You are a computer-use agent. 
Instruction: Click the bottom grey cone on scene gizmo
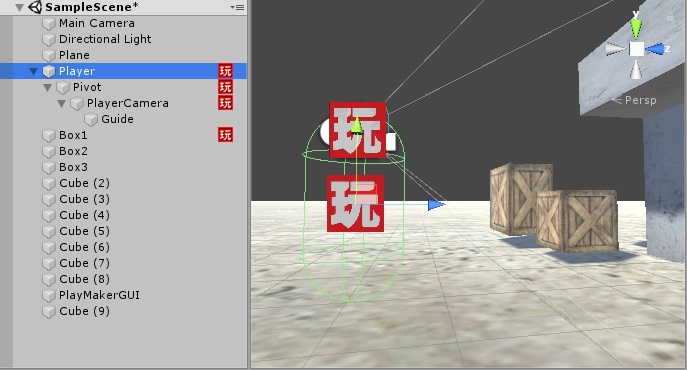(x=636, y=69)
